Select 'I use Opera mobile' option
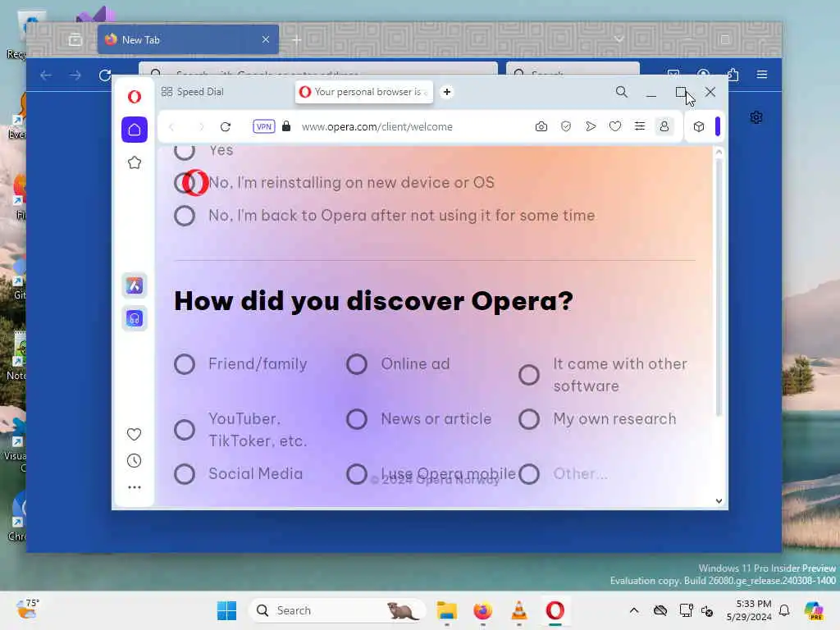This screenshot has width=840, height=630. (357, 474)
